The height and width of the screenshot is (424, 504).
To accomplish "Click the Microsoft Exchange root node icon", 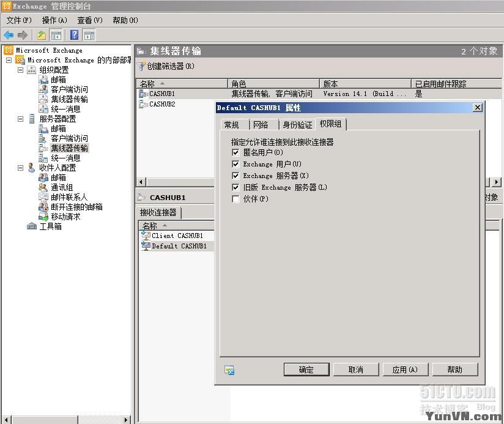I will [9, 50].
